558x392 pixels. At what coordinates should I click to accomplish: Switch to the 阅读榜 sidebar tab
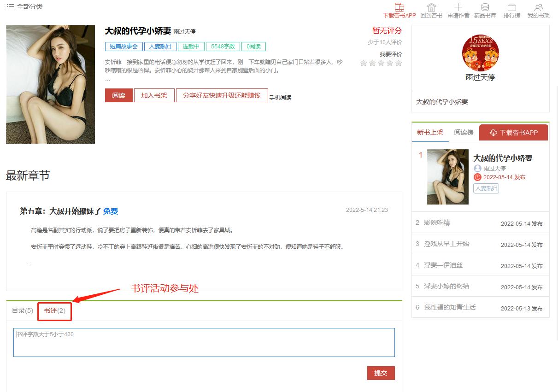pyautogui.click(x=464, y=133)
